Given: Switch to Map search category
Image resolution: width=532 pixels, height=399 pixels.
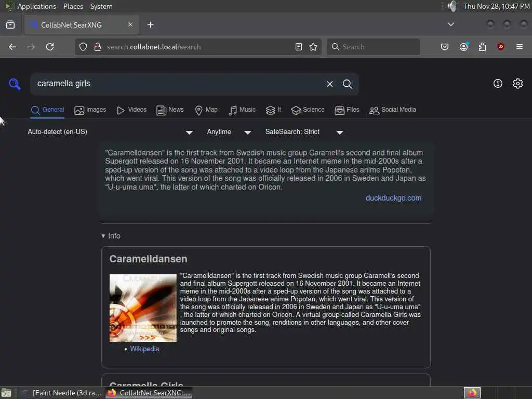Looking at the screenshot, I should pos(206,110).
